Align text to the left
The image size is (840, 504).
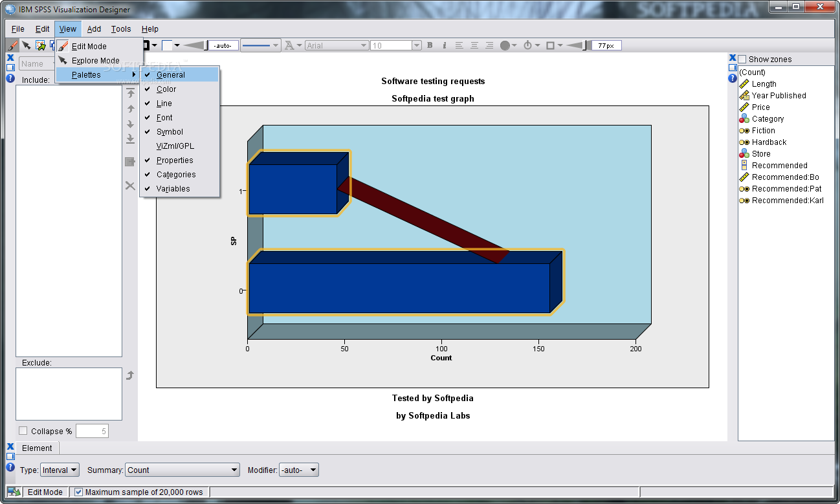tap(459, 45)
